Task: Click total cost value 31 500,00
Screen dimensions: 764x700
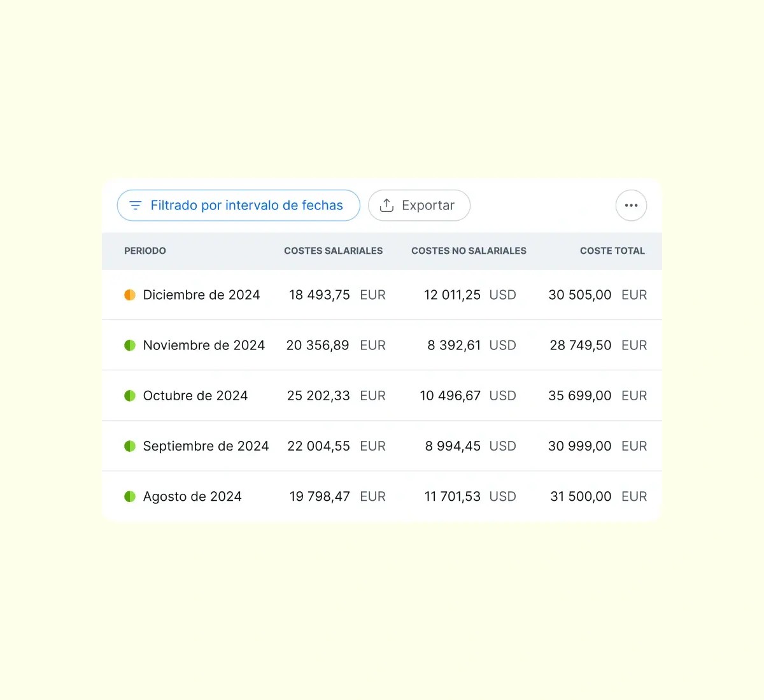Action: point(581,496)
